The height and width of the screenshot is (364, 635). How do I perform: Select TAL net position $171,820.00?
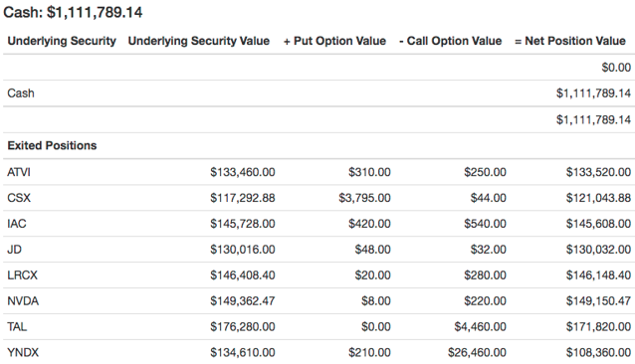click(598, 327)
